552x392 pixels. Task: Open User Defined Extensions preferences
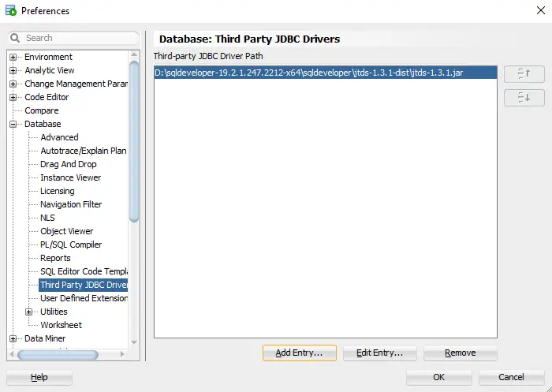pyautogui.click(x=84, y=298)
